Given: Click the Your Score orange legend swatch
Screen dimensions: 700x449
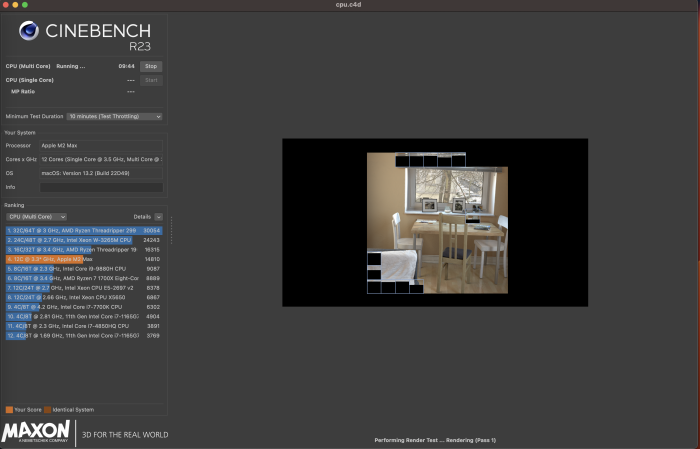Looking at the screenshot, I should tap(9, 410).
